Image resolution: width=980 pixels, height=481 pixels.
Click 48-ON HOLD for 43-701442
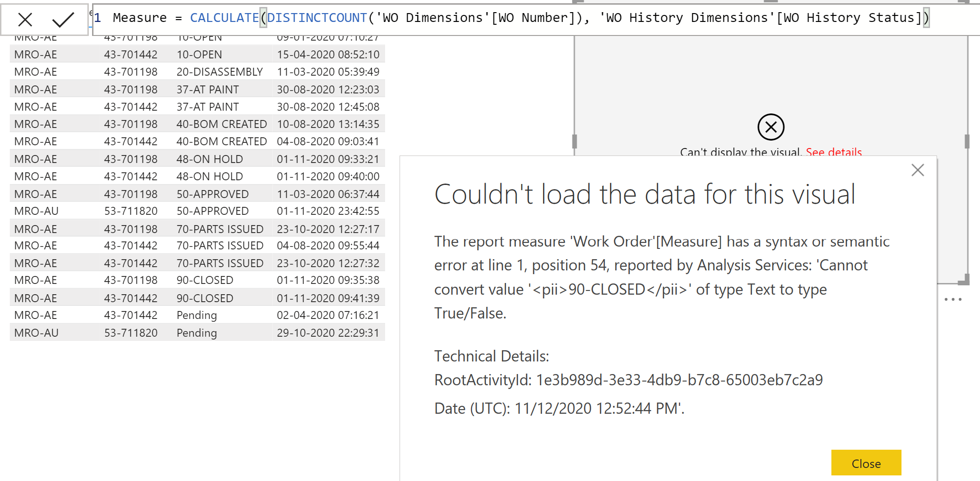pyautogui.click(x=209, y=177)
